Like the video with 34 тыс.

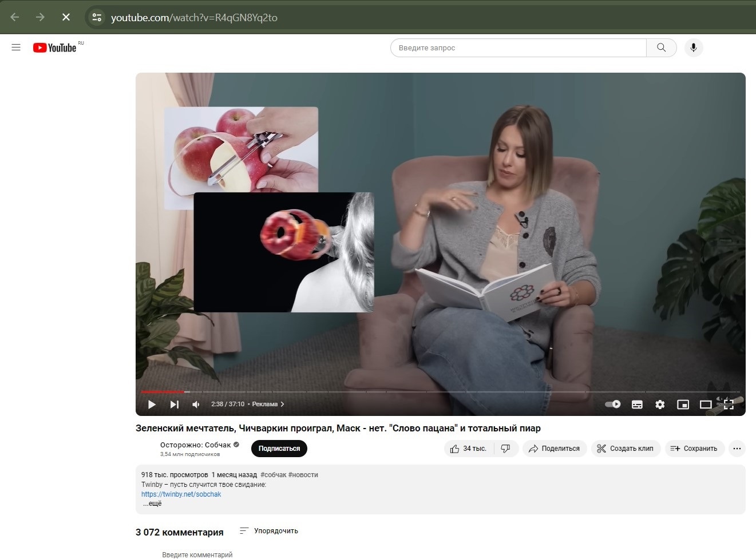(468, 449)
